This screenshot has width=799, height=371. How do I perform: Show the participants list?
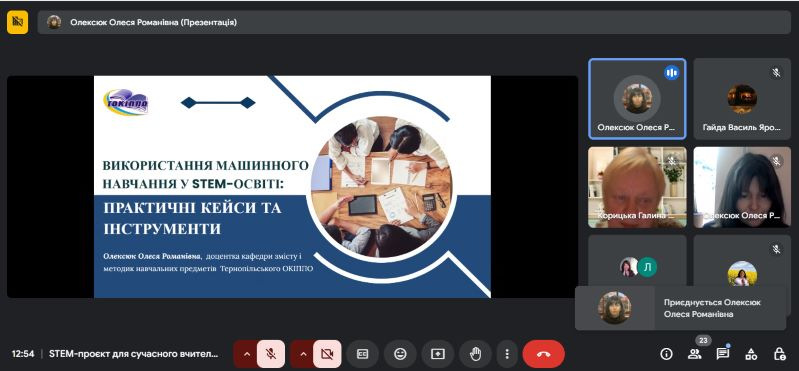(x=694, y=354)
